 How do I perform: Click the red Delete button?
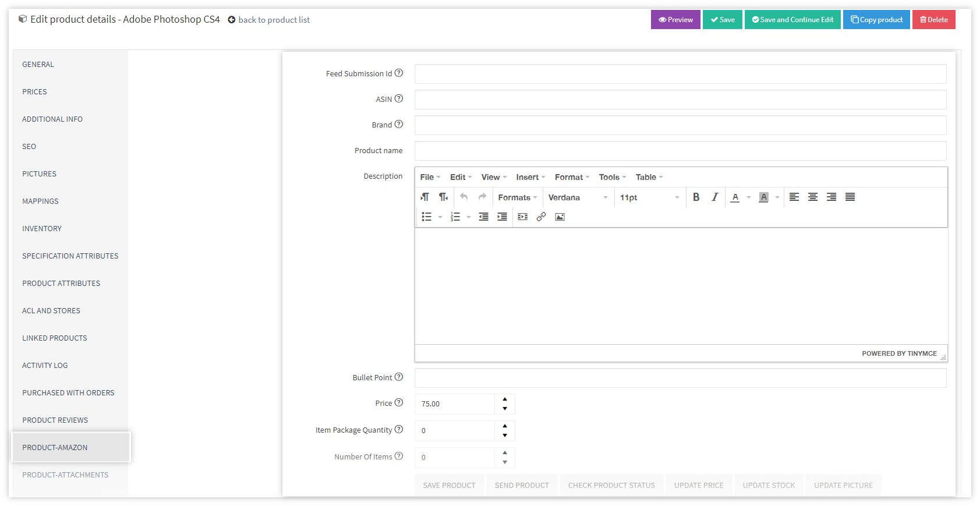[x=933, y=19]
